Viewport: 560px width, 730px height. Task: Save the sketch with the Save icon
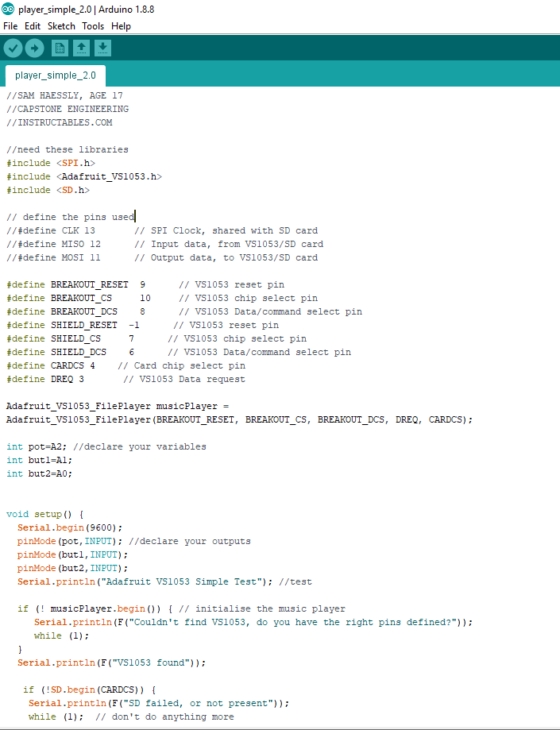click(102, 48)
